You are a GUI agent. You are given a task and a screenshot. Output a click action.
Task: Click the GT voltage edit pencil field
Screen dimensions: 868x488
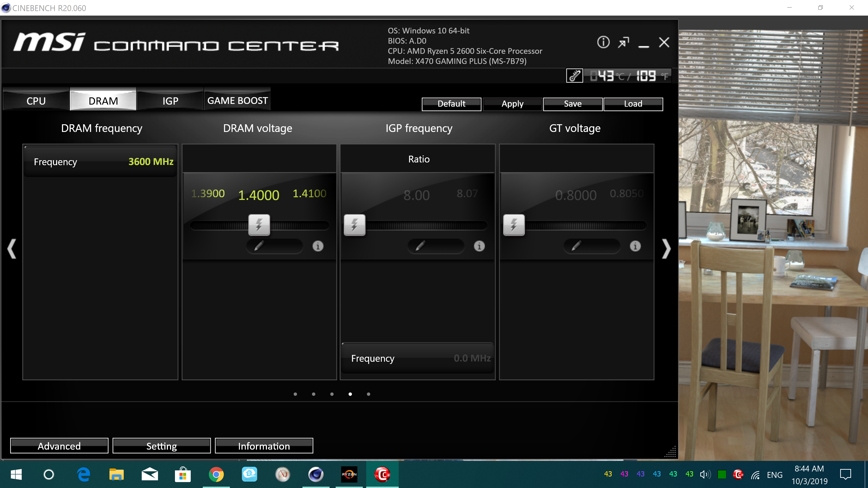[592, 246]
